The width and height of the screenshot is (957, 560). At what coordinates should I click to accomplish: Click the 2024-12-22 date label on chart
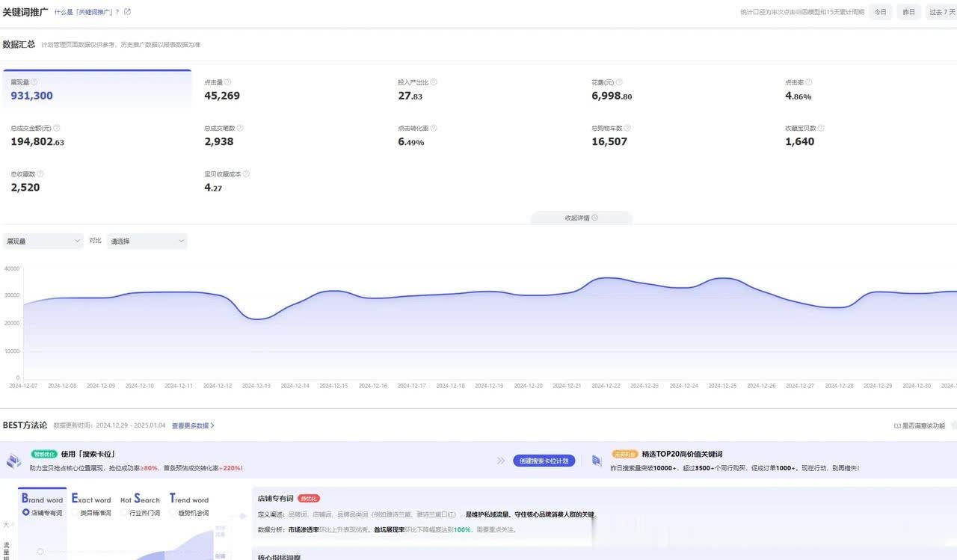(606, 386)
